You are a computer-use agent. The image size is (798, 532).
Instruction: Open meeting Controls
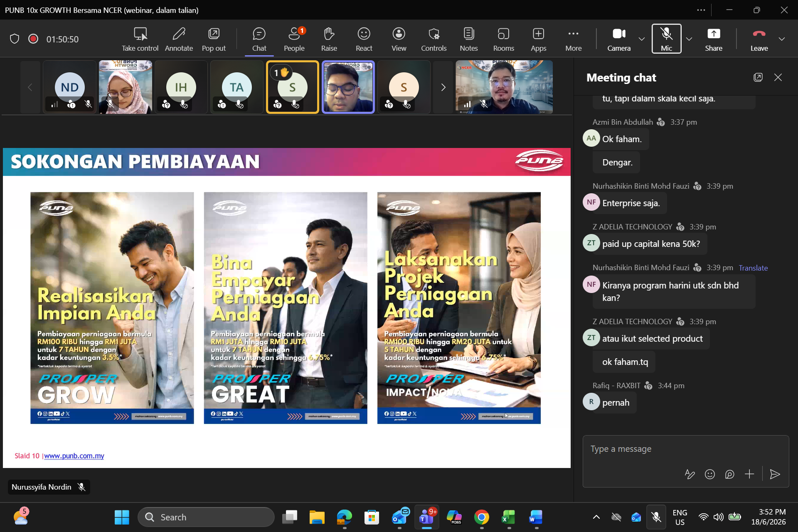tap(433, 39)
